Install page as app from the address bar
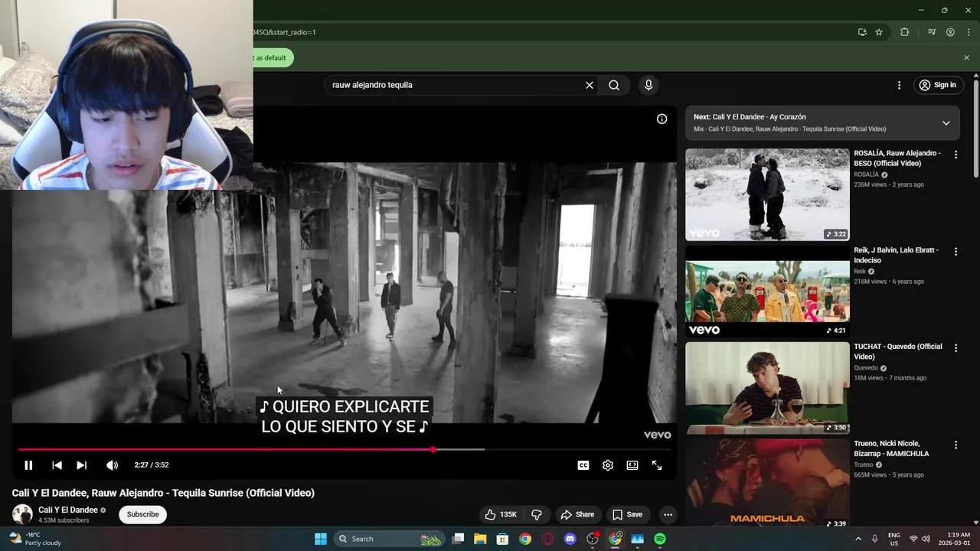 tap(862, 32)
